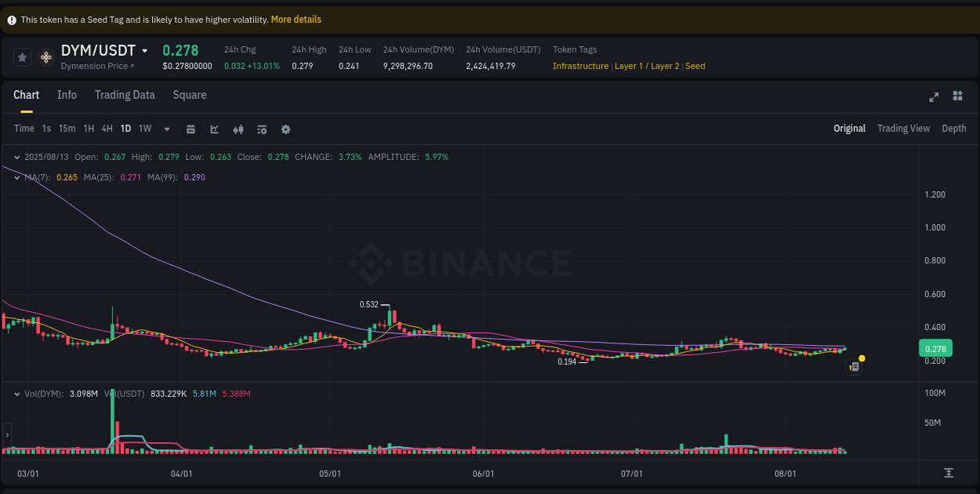Click the green 0.278 price label
The width and height of the screenshot is (980, 494).
[938, 347]
